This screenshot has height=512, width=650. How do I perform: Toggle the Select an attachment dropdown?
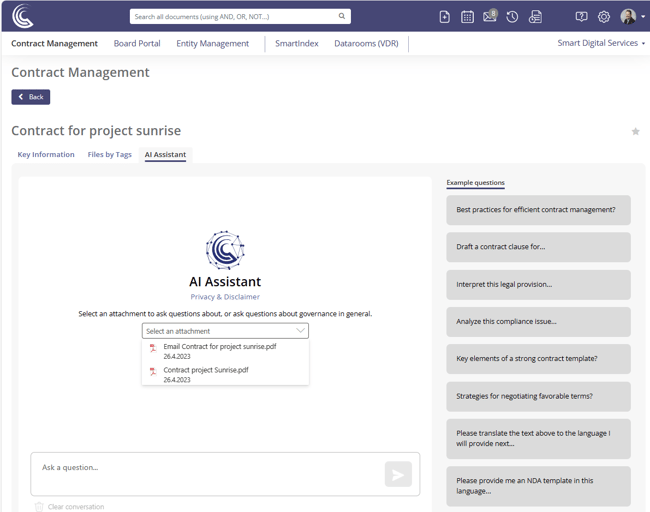coord(225,331)
